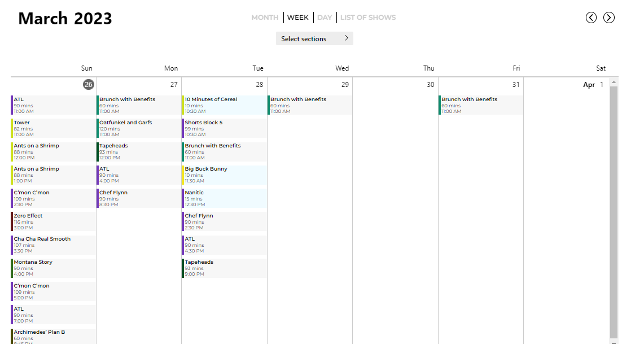Select date 31 on Friday
This screenshot has width=644, height=344.
coord(516,85)
